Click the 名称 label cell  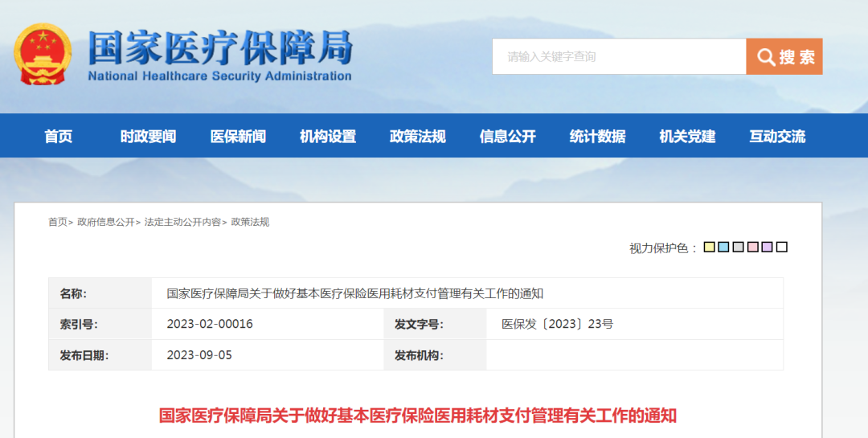point(100,293)
